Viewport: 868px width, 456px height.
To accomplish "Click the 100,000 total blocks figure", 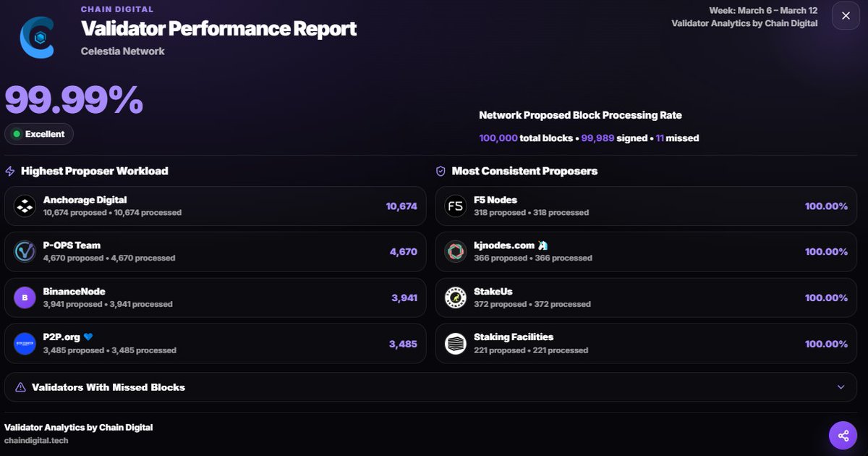I will click(x=525, y=138).
